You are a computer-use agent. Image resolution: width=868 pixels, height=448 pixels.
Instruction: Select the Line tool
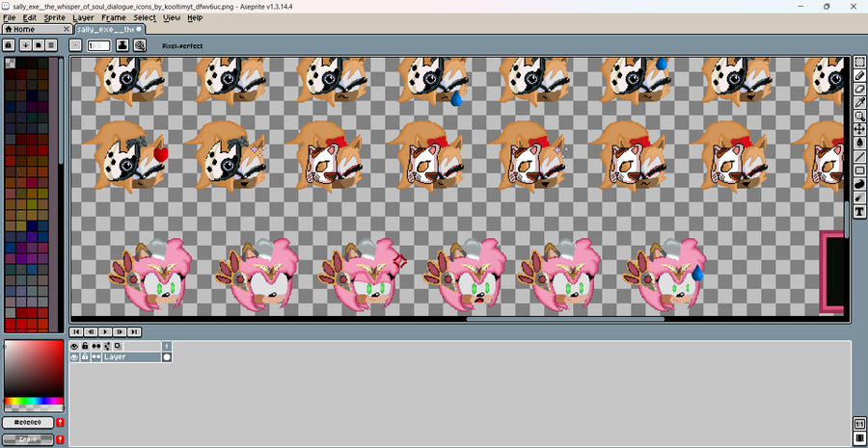pyautogui.click(x=859, y=157)
